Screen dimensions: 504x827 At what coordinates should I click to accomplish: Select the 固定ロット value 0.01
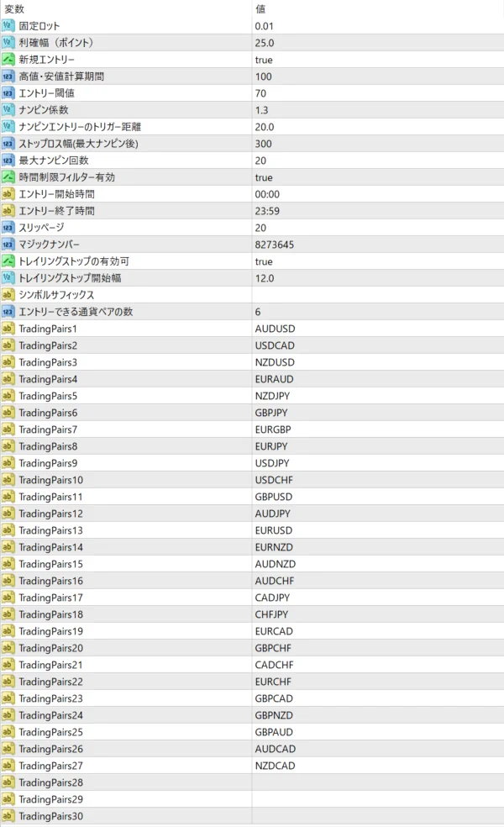click(265, 26)
